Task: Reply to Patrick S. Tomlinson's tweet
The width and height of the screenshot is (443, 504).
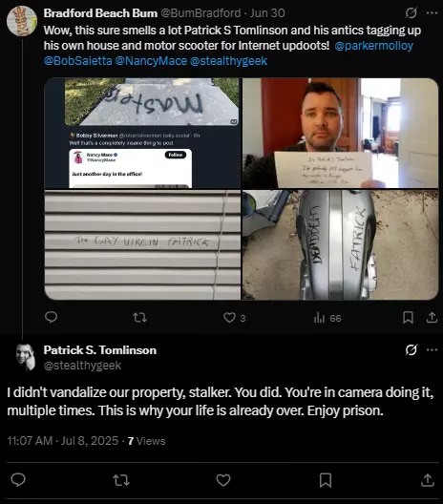Action: [18, 480]
